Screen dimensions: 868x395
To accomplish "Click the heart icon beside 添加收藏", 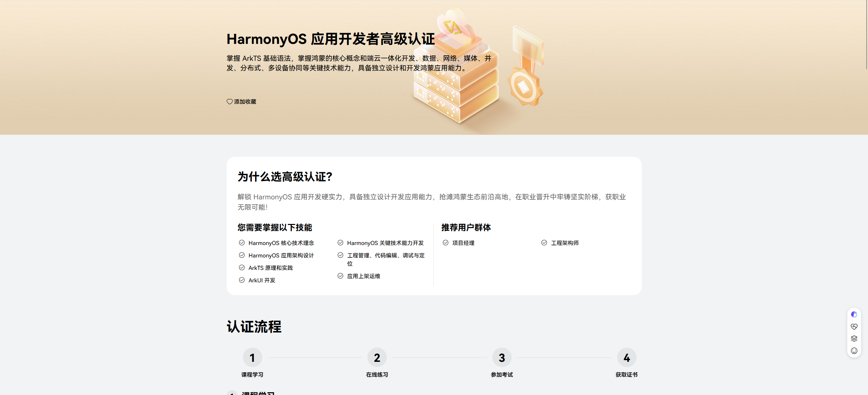I will [229, 102].
